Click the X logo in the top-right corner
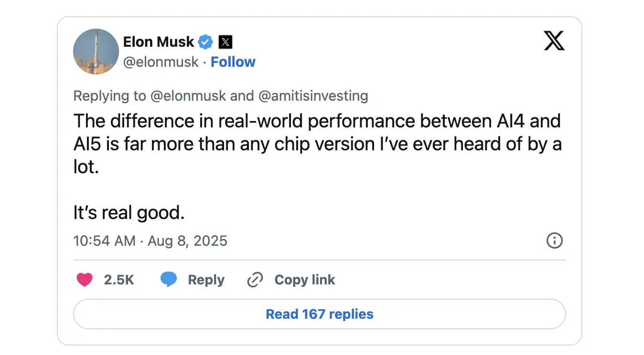The image size is (644, 355). [554, 41]
